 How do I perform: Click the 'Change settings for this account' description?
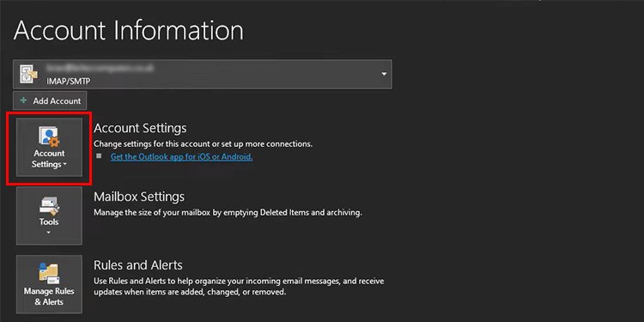point(203,143)
